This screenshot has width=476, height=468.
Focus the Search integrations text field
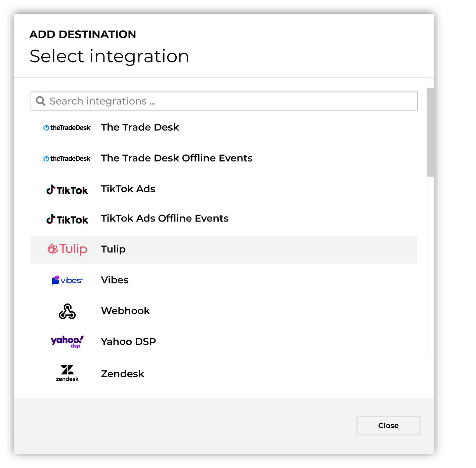(x=232, y=101)
